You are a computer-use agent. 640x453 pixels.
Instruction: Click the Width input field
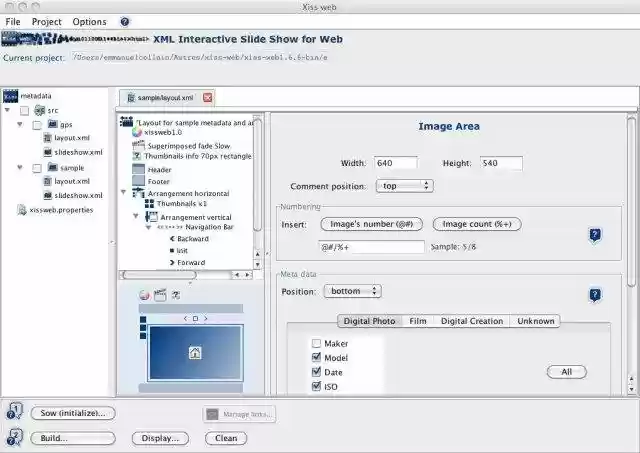pyautogui.click(x=396, y=163)
